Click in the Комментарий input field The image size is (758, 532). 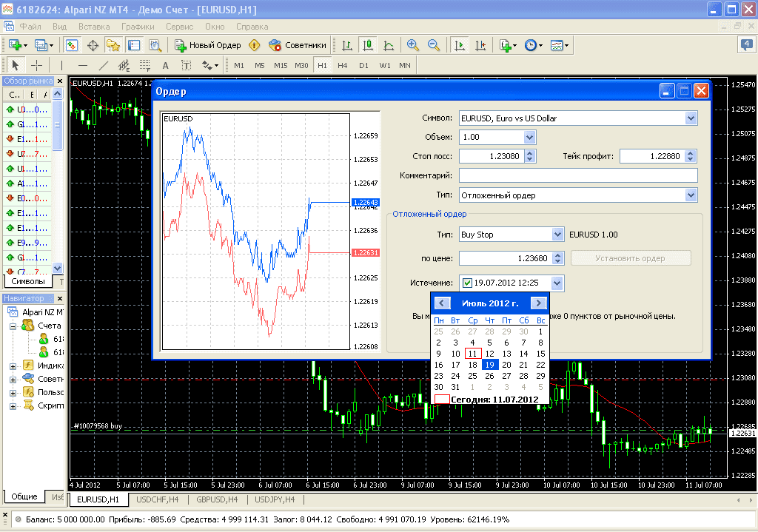tap(578, 175)
